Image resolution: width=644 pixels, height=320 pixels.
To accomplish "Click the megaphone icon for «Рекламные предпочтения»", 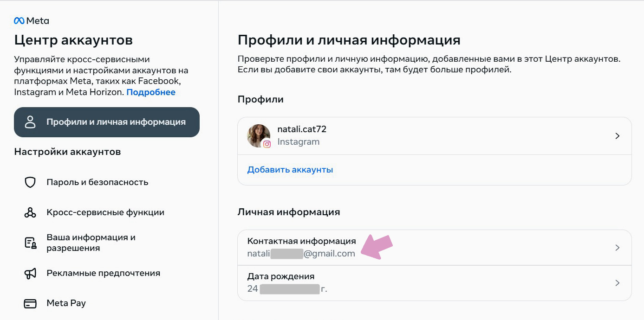I will click(x=30, y=273).
